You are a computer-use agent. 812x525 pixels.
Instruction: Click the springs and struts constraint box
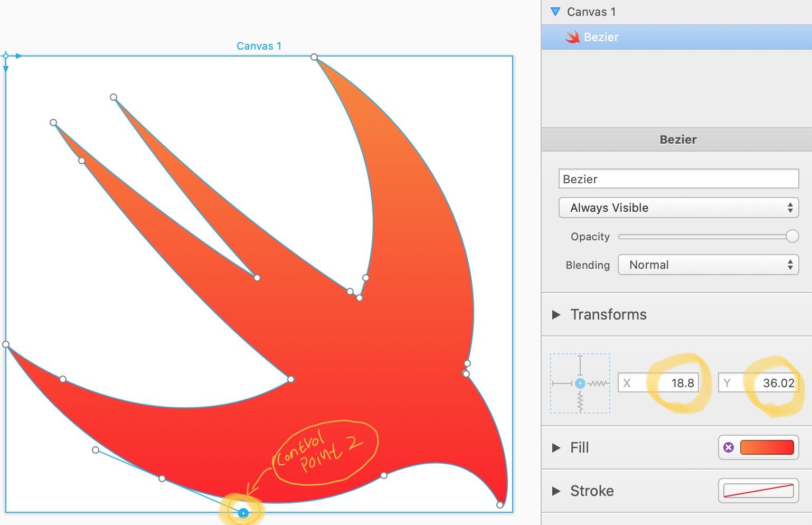click(x=580, y=383)
